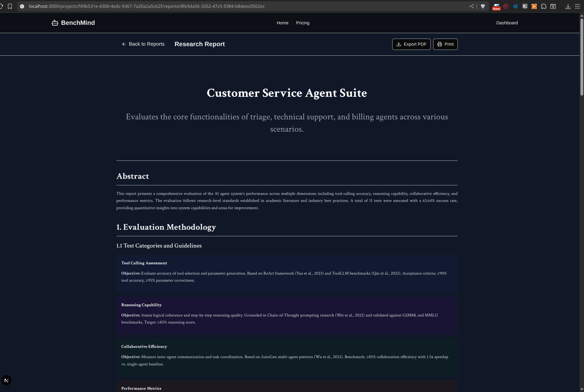
Task: Open the browser hamburger menu
Action: click(x=577, y=6)
